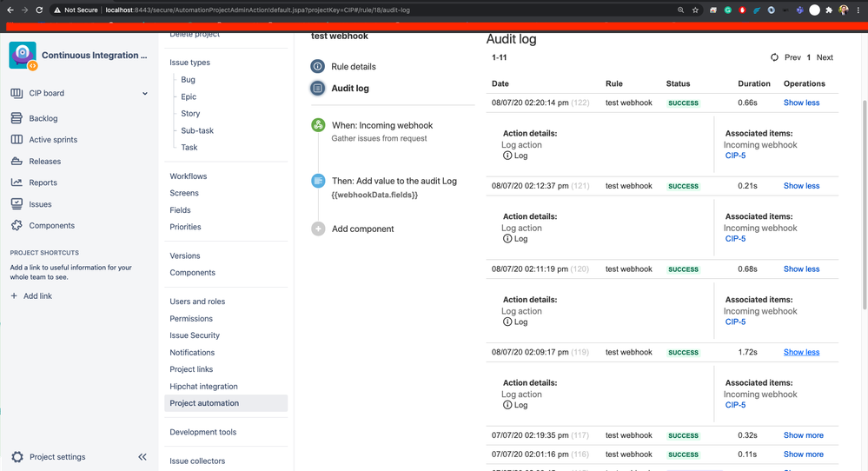This screenshot has width=868, height=471.
Task: Collapse the 02:20:14 pm entry with Show less
Action: 801,103
